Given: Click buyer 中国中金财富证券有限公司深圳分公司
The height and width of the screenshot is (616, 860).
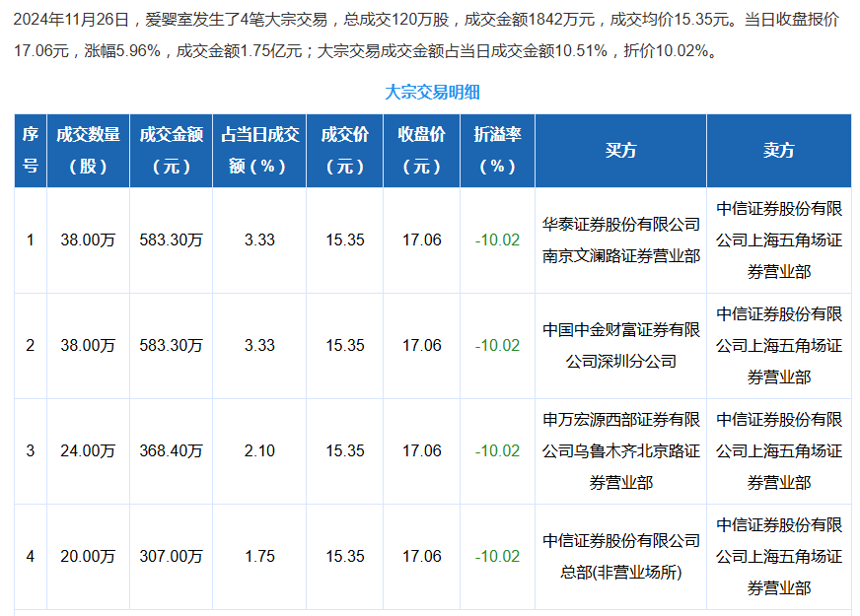Looking at the screenshot, I should 621,345.
